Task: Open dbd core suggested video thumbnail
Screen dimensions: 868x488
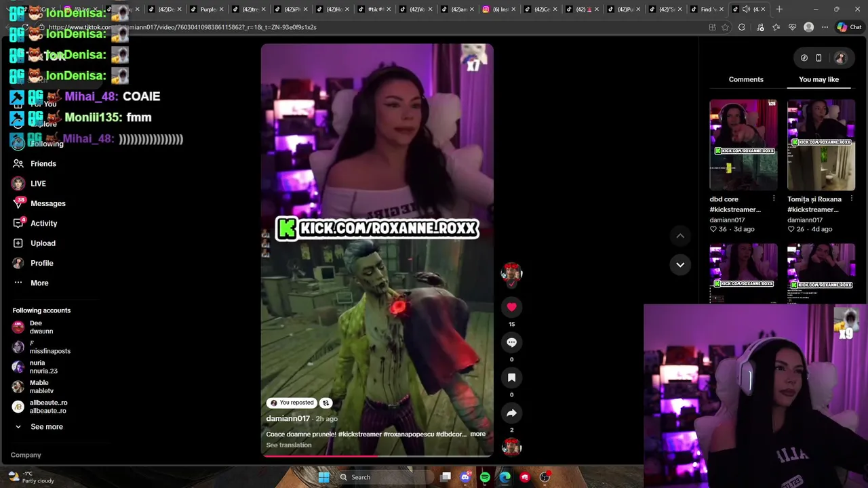Action: (743, 145)
